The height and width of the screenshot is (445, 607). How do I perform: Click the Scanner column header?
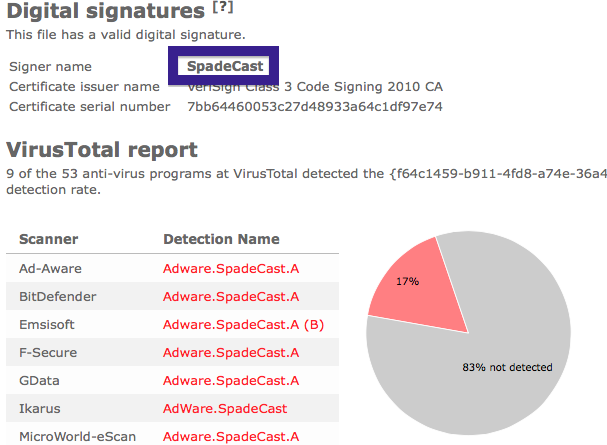tap(49, 239)
